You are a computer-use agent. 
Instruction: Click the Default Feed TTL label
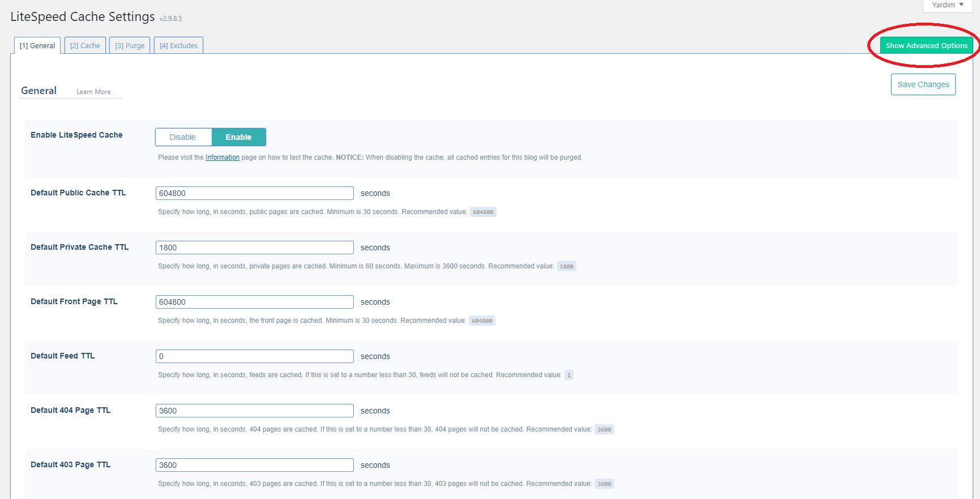[63, 356]
